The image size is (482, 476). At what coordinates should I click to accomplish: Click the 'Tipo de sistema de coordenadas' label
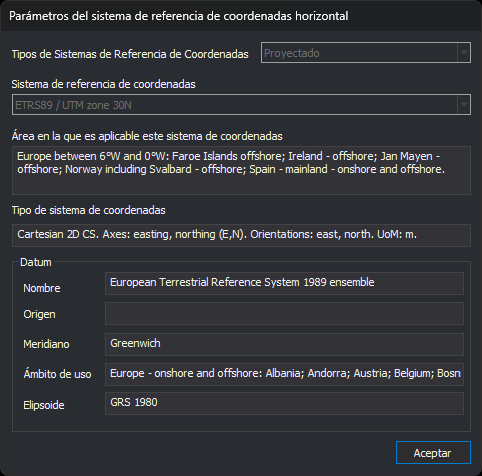coord(89,210)
